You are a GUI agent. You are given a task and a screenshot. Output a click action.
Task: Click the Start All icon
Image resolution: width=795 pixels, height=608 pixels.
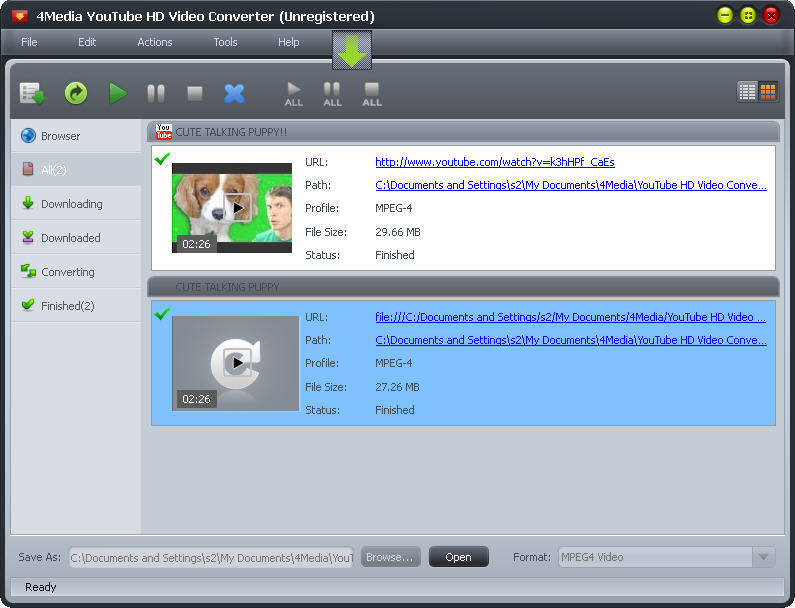point(294,94)
